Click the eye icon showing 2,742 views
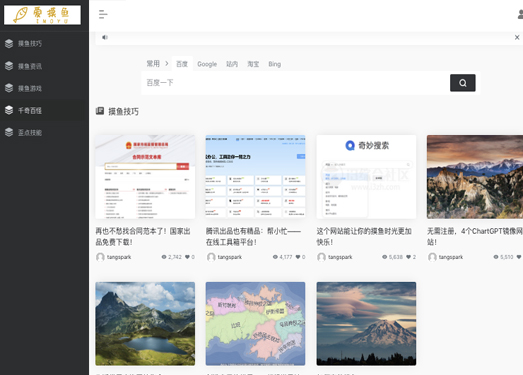 coord(164,257)
